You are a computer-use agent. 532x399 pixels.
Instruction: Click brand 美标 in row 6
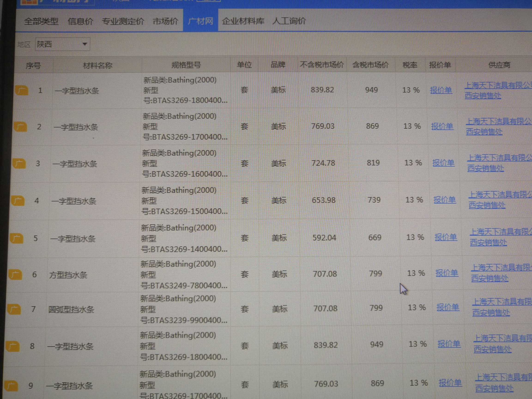[x=279, y=274]
